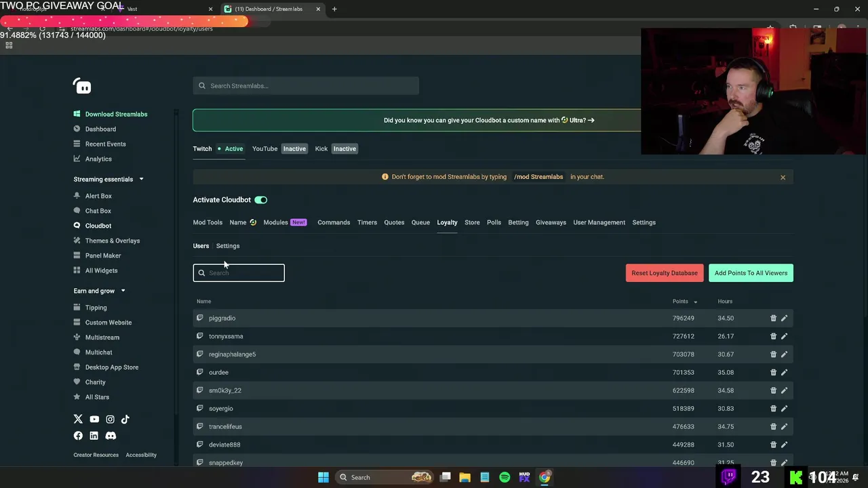868x488 pixels.
Task: Open the LinkedIn social icon
Action: pyautogui.click(x=94, y=436)
